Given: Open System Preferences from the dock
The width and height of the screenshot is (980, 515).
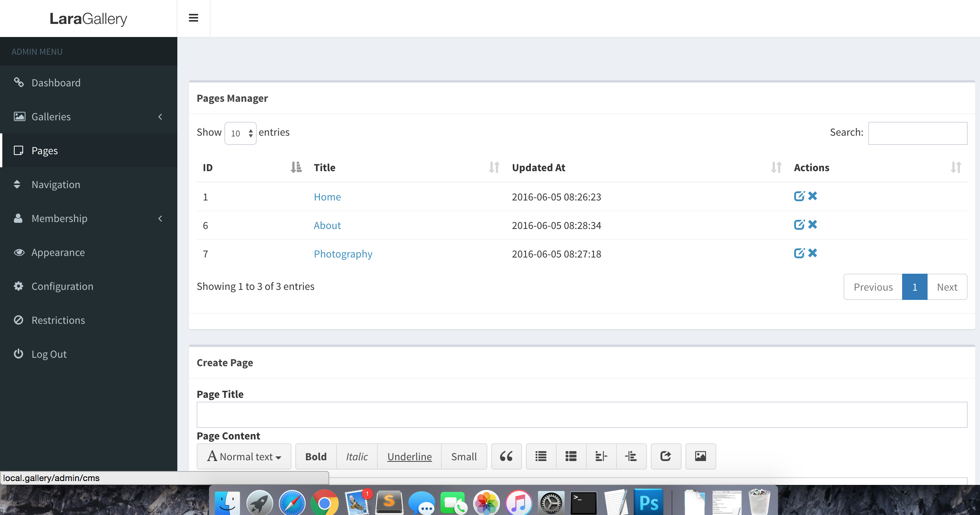Looking at the screenshot, I should coord(551,503).
